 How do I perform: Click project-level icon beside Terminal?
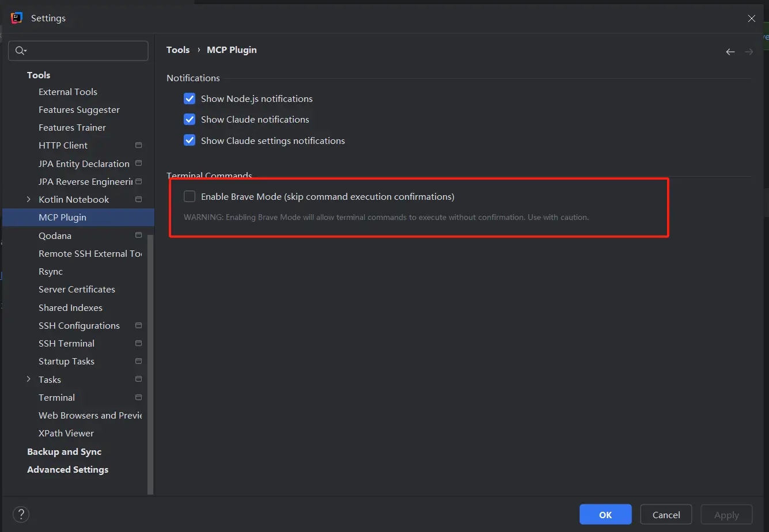(138, 397)
